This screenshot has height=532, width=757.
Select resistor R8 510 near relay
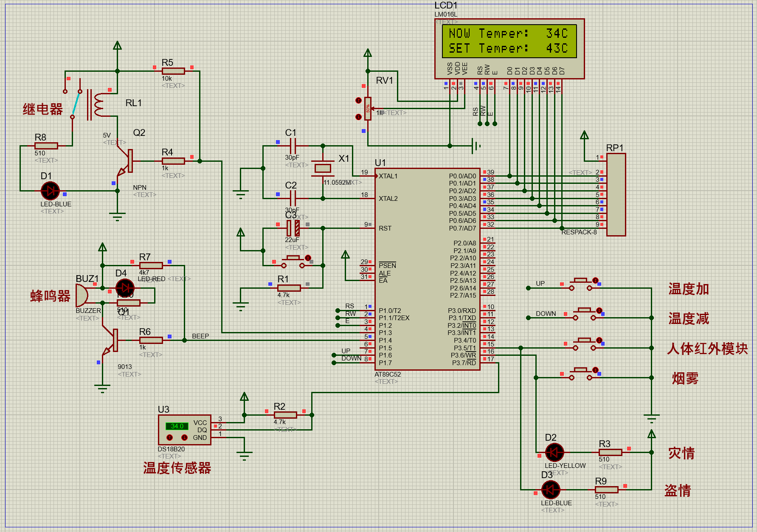pyautogui.click(x=46, y=146)
